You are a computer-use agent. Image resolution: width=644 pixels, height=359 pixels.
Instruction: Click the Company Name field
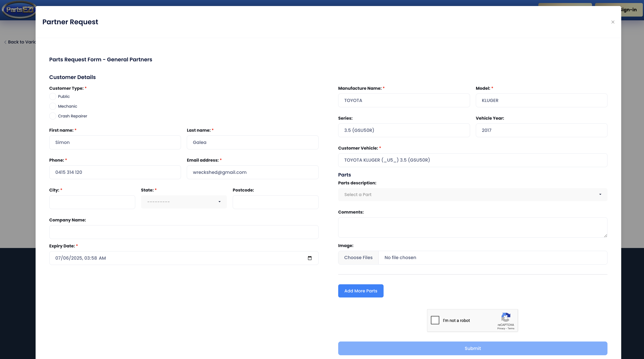[184, 232]
